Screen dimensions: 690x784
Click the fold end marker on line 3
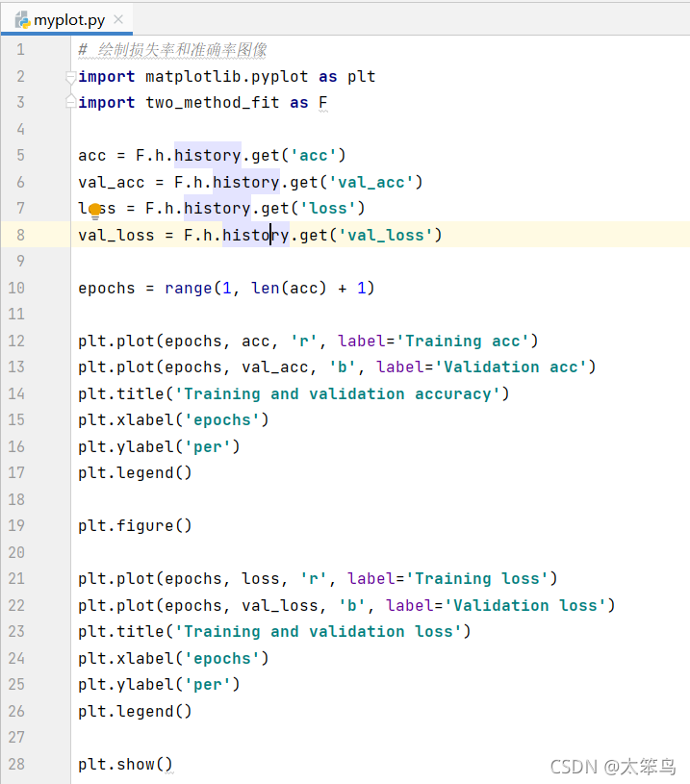71,102
